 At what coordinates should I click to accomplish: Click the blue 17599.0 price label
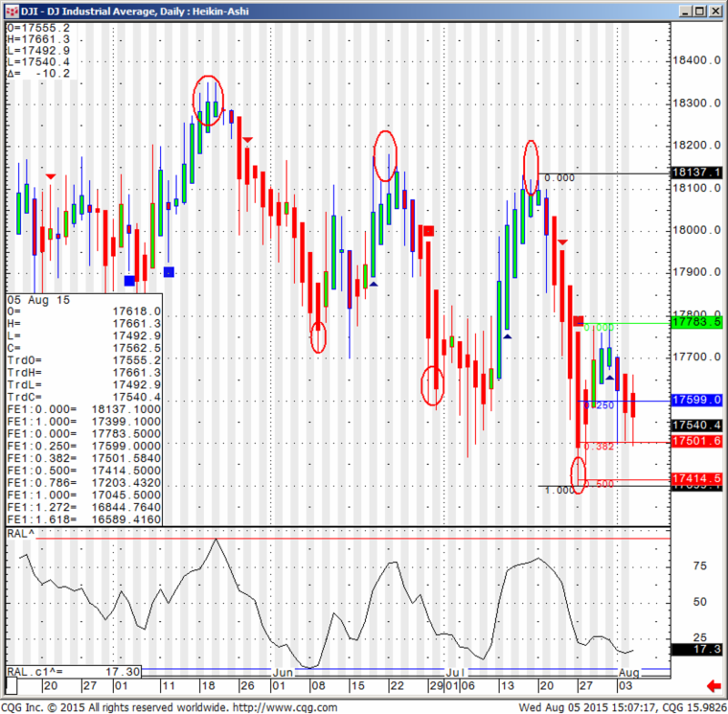tap(696, 399)
